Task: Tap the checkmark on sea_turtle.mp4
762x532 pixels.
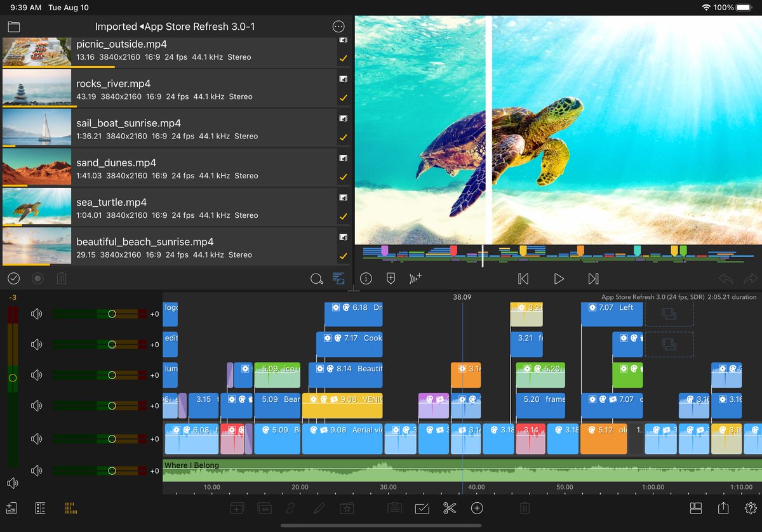Action: pos(344,216)
